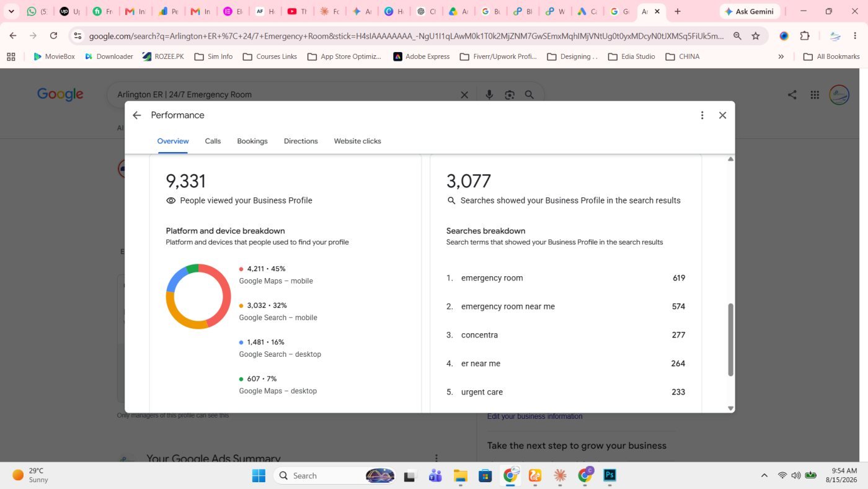Click the platform breakdown donut chart

coord(198,297)
